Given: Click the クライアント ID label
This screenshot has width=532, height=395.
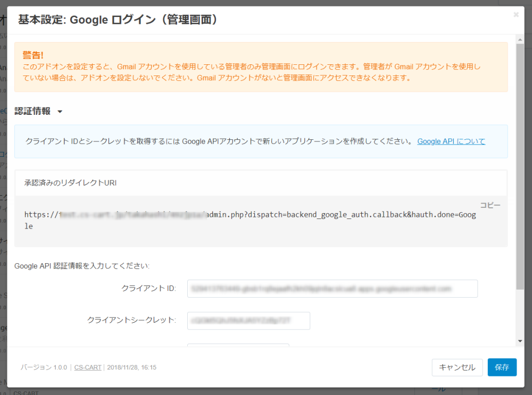Looking at the screenshot, I should coord(148,289).
